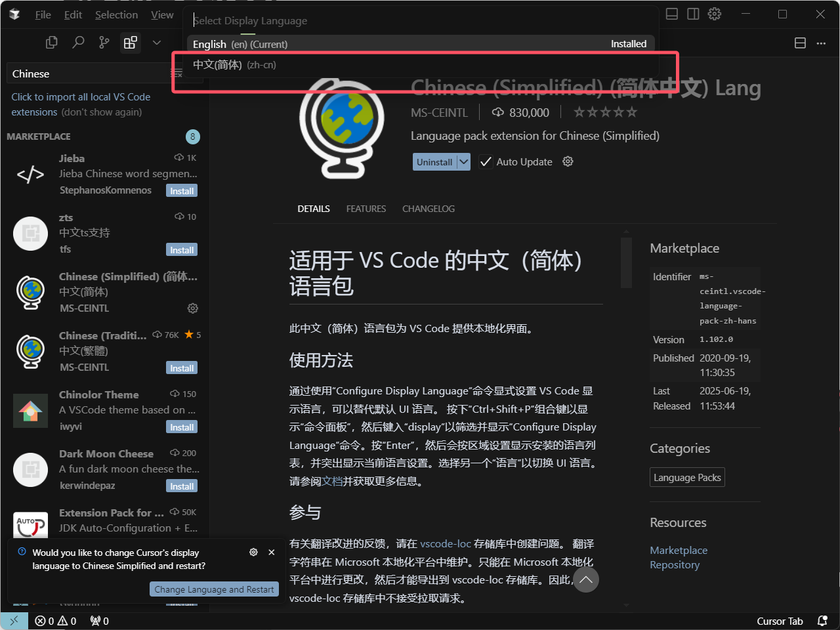Open the View menu

162,14
